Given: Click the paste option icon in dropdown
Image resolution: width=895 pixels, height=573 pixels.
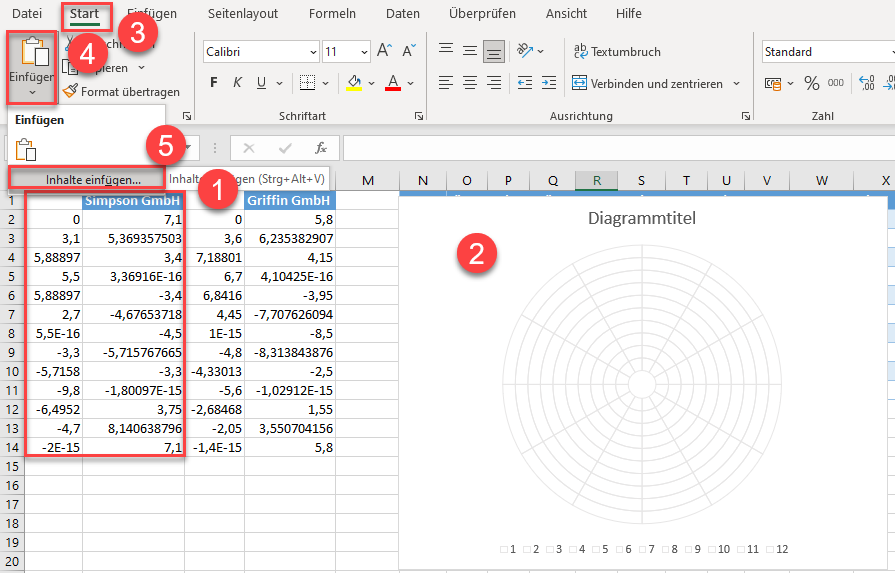Looking at the screenshot, I should pyautogui.click(x=26, y=150).
